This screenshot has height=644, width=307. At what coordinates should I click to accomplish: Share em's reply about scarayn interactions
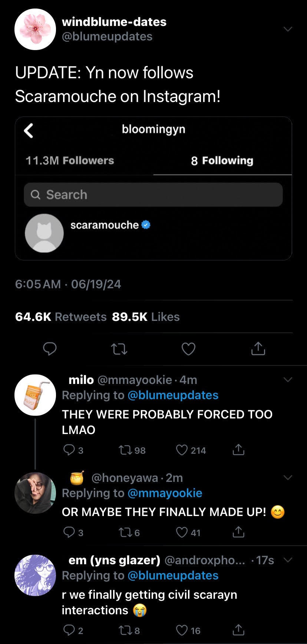pyautogui.click(x=238, y=630)
